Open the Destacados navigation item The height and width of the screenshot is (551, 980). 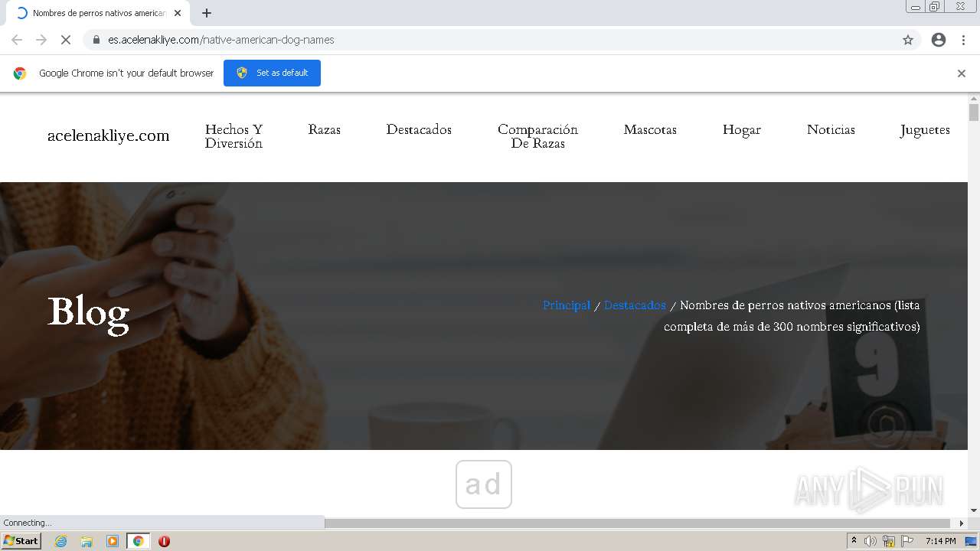pyautogui.click(x=419, y=129)
